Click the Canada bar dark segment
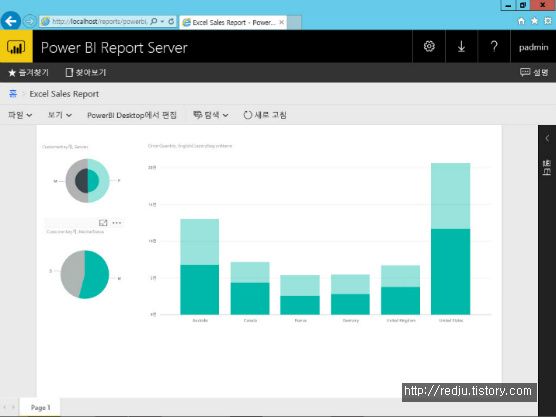 pos(250,299)
